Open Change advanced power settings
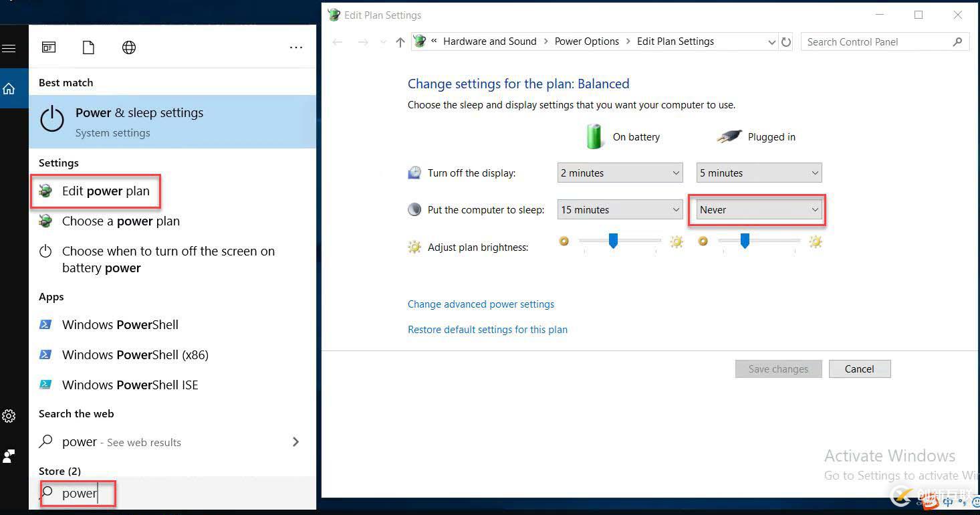The image size is (980, 515). pyautogui.click(x=481, y=304)
